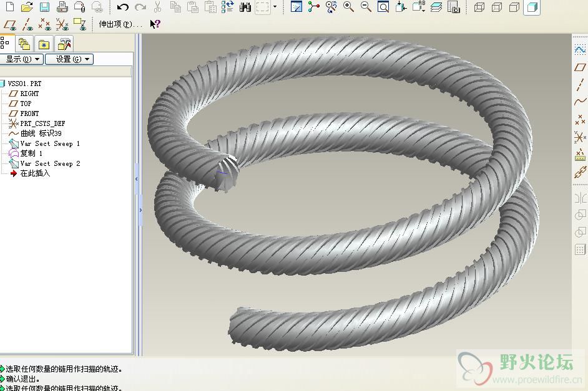Select PRT_CSYS_DEF in the model tree
This screenshot has width=588, height=391.
pos(42,123)
